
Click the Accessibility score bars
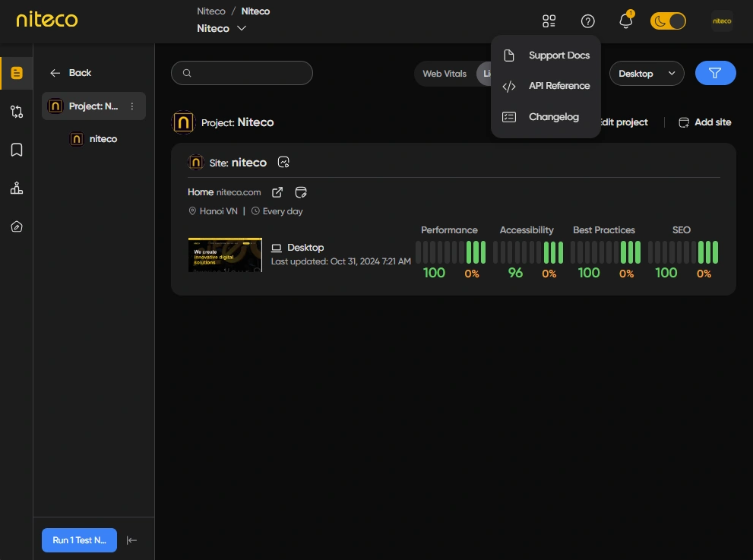coord(528,252)
